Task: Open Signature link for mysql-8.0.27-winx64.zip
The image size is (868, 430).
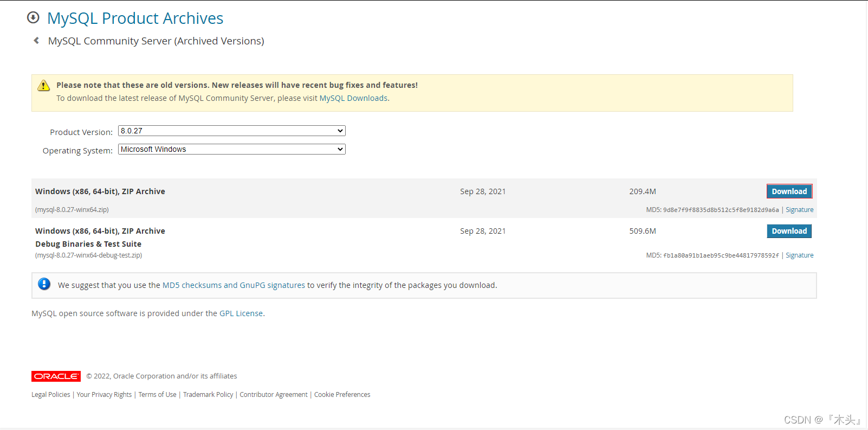Action: pyautogui.click(x=799, y=210)
